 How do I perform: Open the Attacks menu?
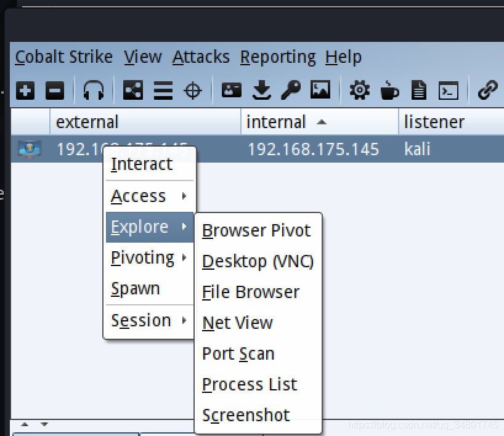coord(201,57)
